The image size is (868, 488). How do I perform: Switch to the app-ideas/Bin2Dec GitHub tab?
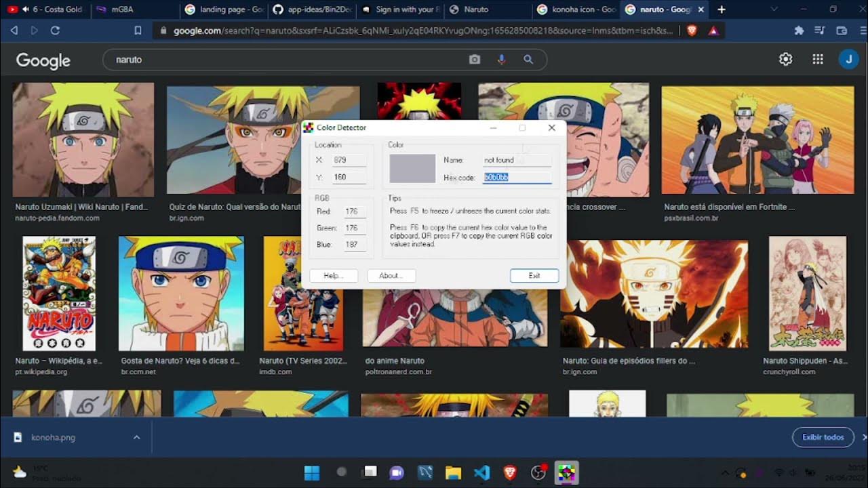312,9
